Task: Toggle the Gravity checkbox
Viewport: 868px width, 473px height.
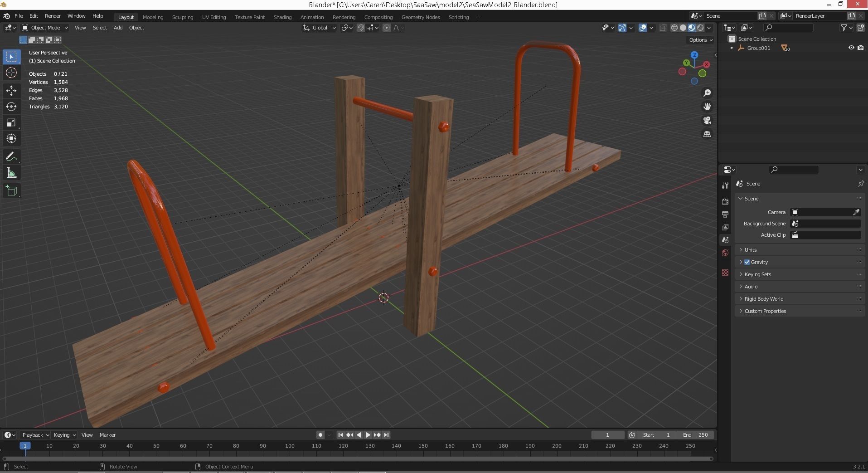Action: (x=747, y=262)
